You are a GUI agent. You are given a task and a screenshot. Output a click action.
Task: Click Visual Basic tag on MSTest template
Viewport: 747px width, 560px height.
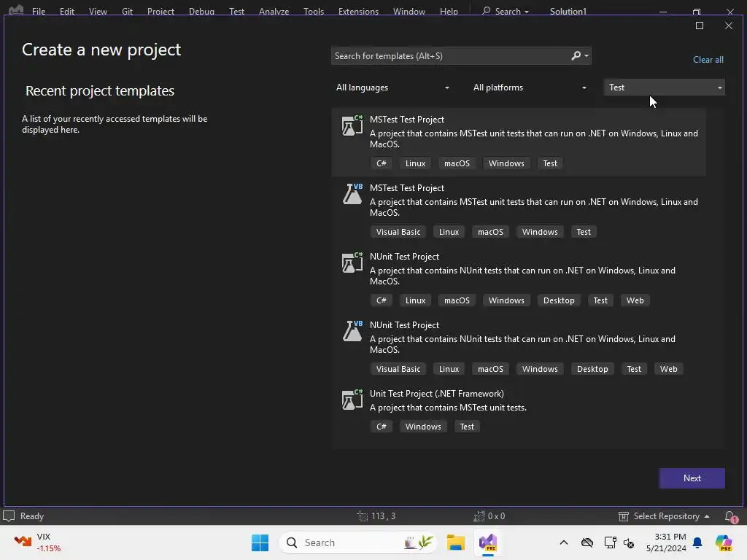click(x=398, y=232)
